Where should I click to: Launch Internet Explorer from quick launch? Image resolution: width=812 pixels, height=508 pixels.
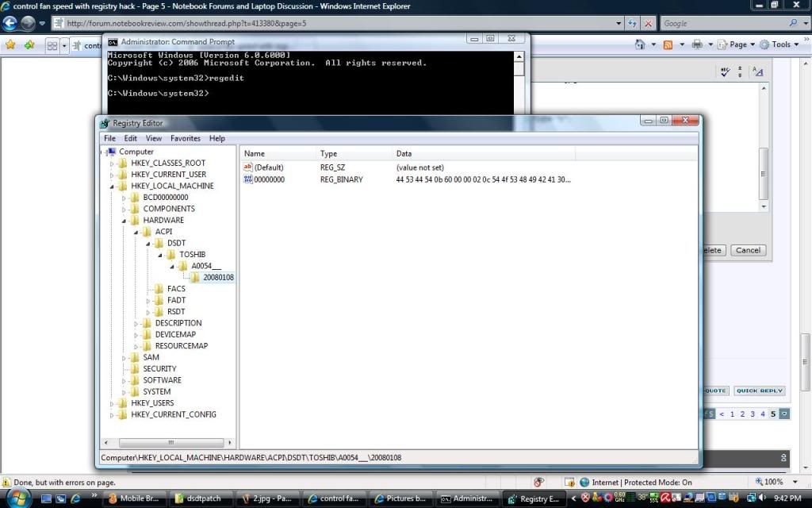pos(75,498)
